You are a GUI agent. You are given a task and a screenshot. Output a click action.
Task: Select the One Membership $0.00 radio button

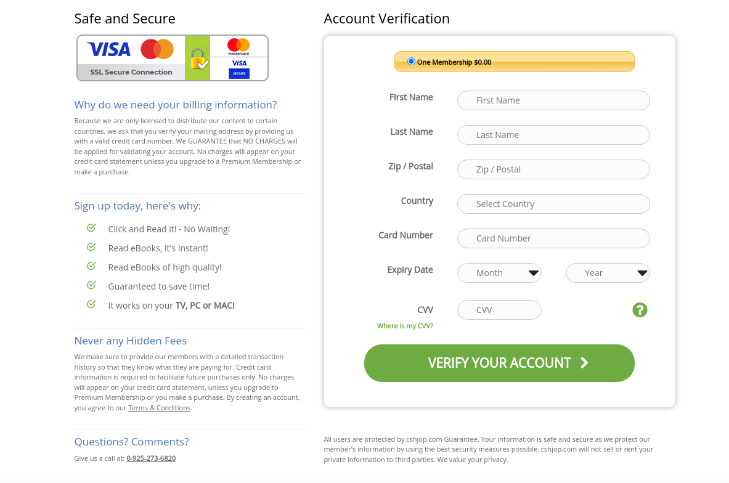coord(411,62)
